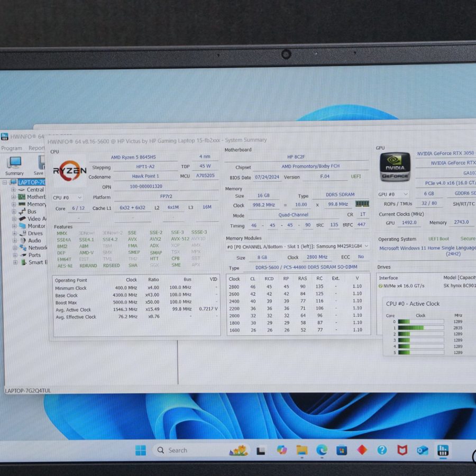This screenshot has height=476, width=476.
Task: Select the Motherboard icon in the tree
Action: 22,197
